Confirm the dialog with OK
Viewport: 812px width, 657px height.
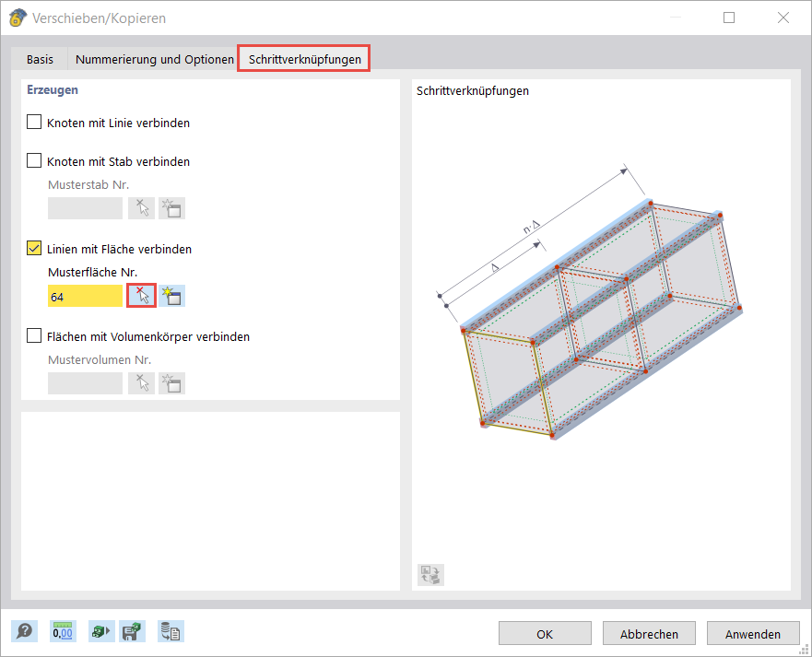coord(544,633)
